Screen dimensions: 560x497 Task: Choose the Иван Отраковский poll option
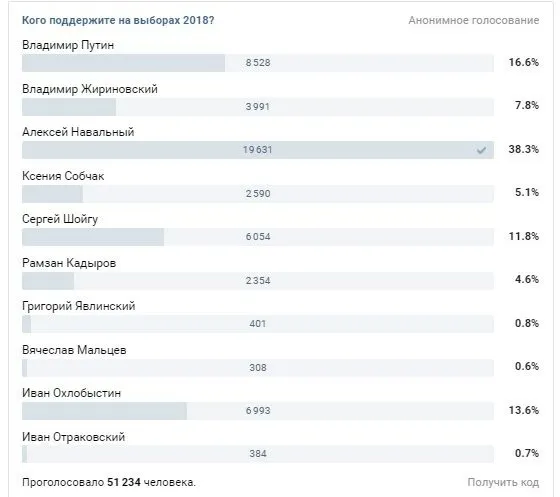(74, 437)
